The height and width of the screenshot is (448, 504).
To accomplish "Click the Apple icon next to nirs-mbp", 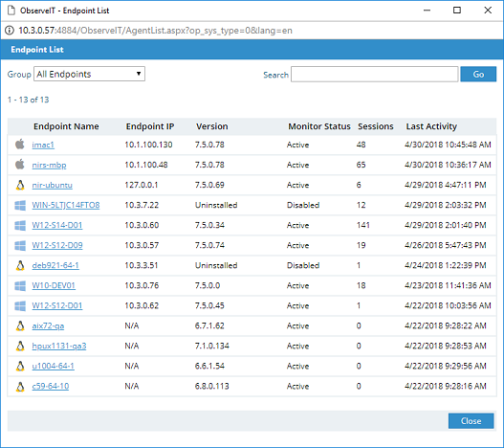I will [x=20, y=165].
